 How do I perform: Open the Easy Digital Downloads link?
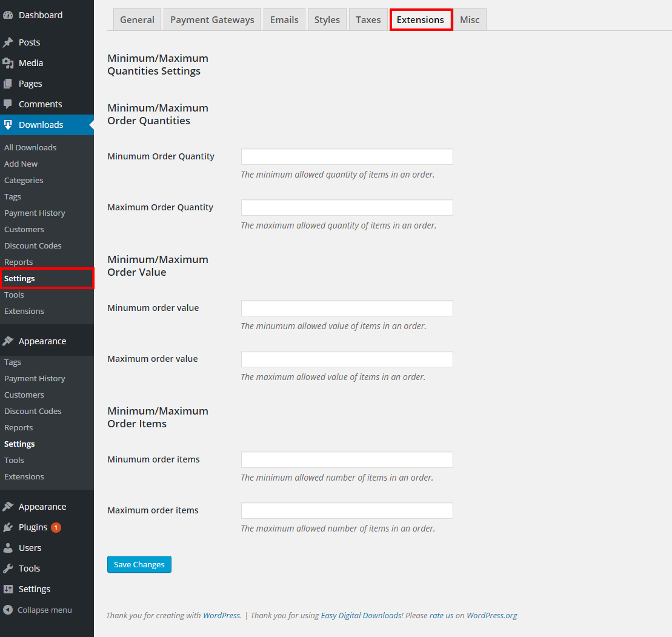point(361,615)
